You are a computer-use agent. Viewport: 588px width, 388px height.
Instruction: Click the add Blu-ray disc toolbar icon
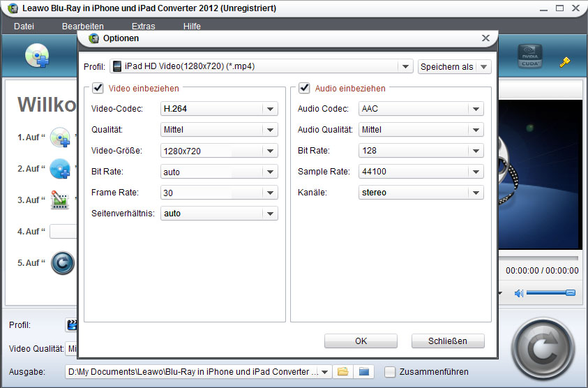(37, 56)
